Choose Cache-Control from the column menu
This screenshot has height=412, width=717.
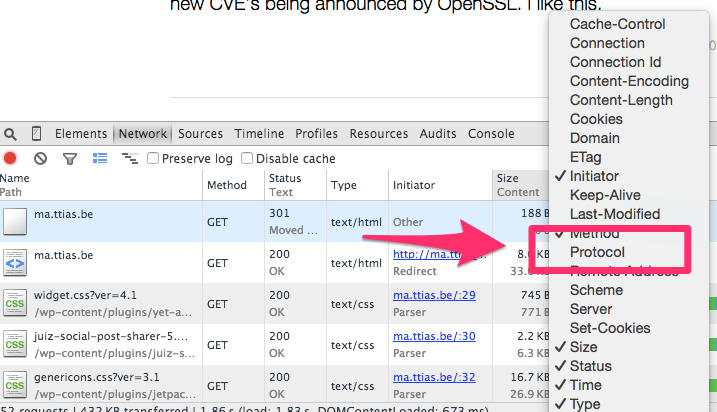point(617,24)
